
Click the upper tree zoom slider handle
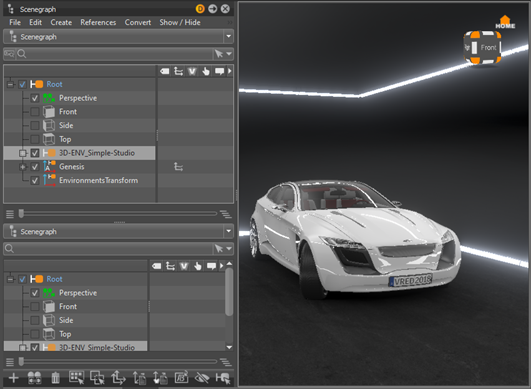tap(21, 213)
